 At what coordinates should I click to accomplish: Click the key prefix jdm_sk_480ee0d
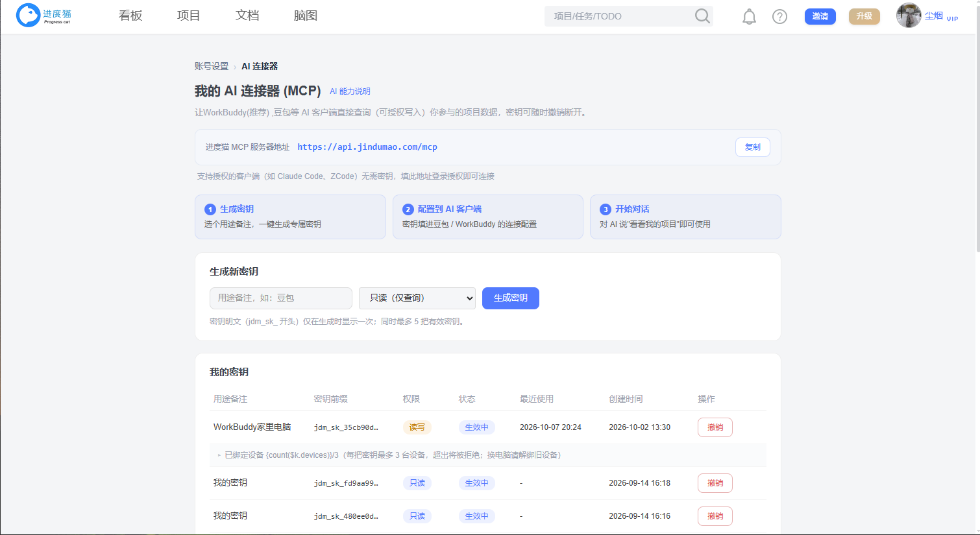click(346, 516)
